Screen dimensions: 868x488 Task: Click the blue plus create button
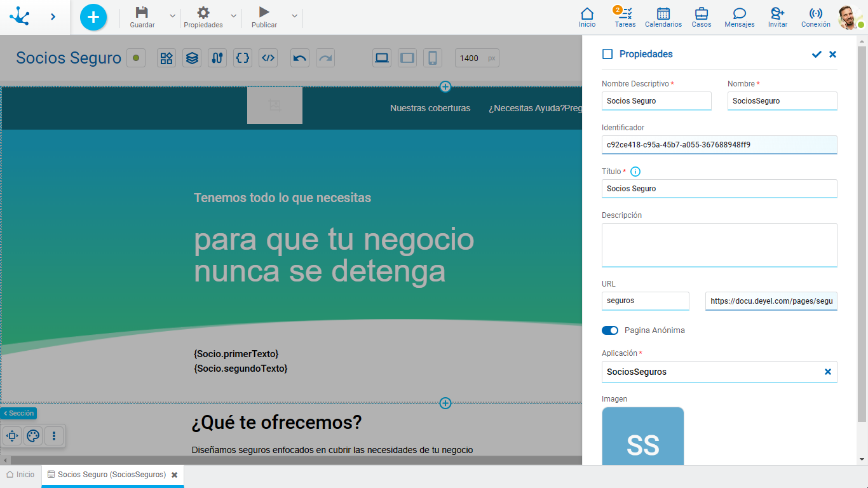pyautogui.click(x=93, y=17)
